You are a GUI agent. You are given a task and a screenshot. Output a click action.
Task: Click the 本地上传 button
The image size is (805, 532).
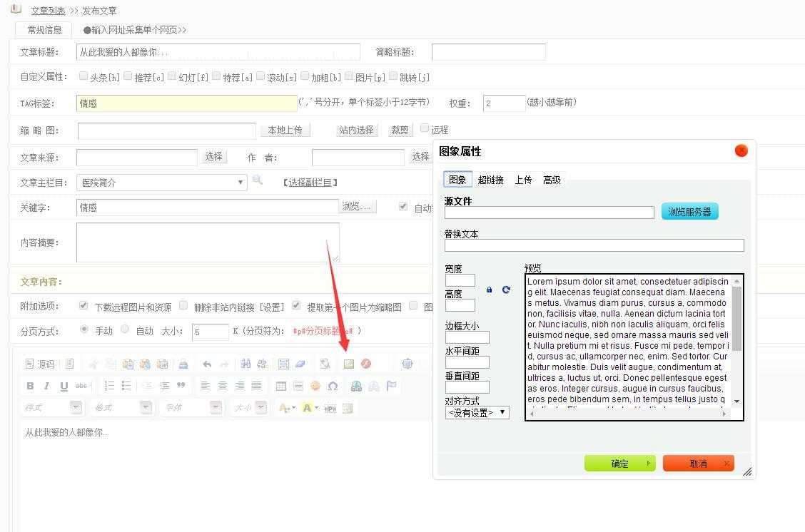coord(285,131)
